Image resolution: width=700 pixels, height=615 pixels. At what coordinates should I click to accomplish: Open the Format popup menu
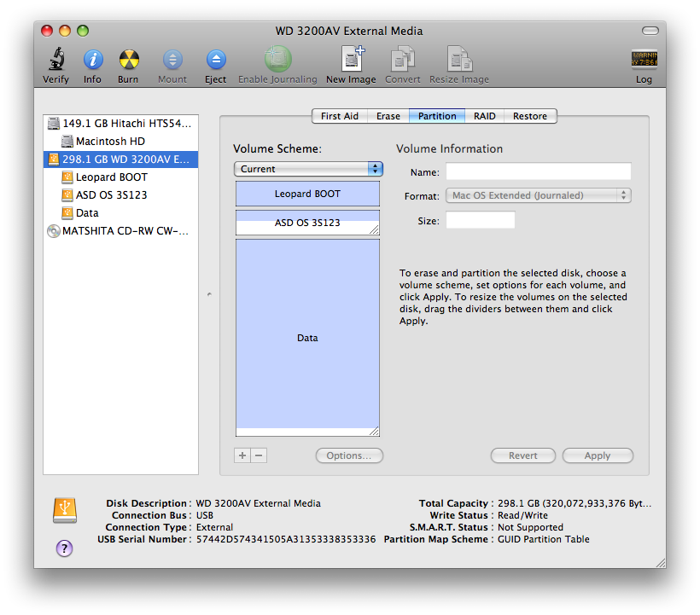(x=539, y=195)
